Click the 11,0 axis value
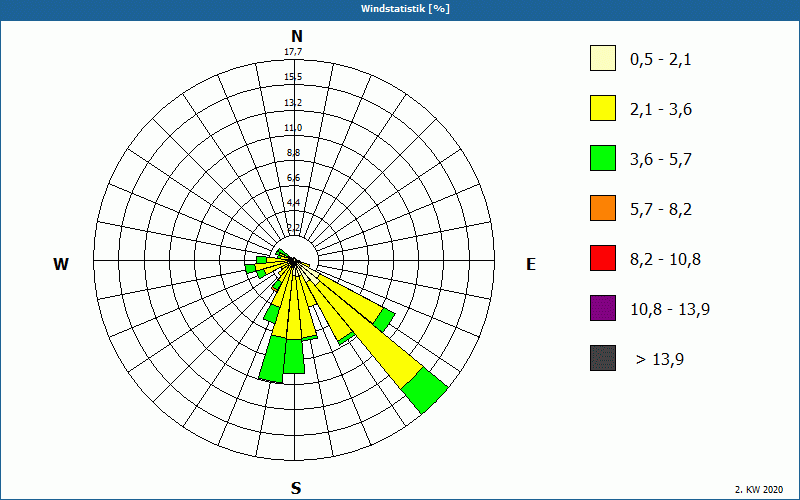Screen dimensions: 800x500 click(293, 128)
